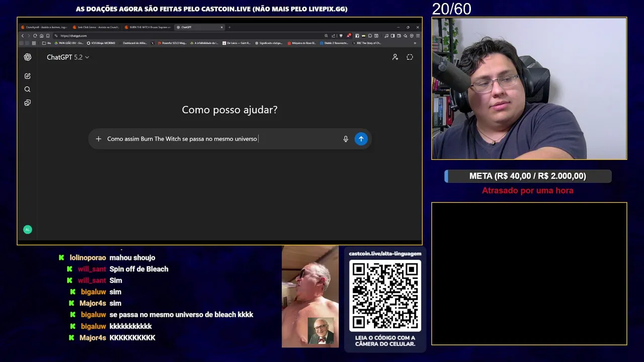Send the message with the blue arrow button

tap(361, 139)
